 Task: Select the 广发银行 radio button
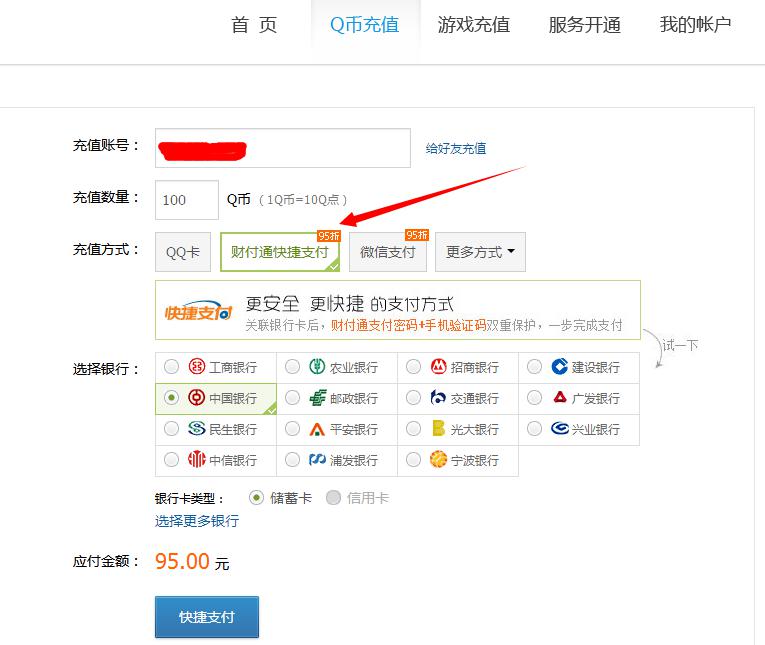tap(534, 398)
